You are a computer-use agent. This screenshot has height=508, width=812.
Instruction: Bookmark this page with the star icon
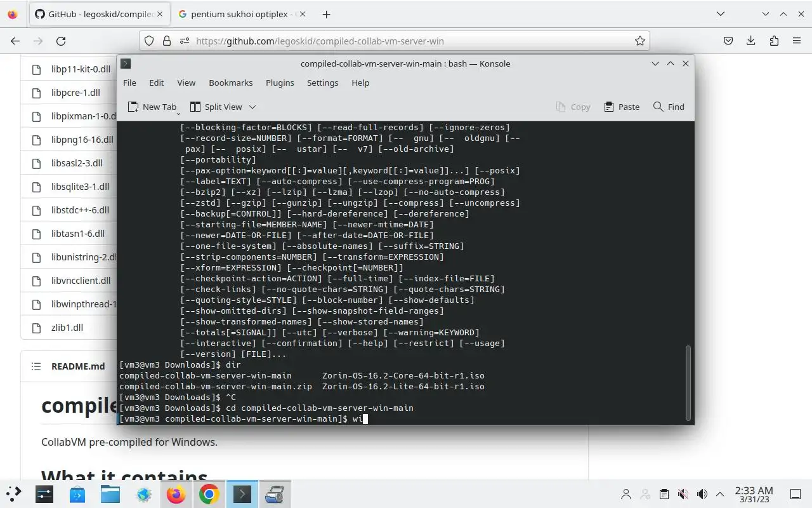(x=640, y=41)
